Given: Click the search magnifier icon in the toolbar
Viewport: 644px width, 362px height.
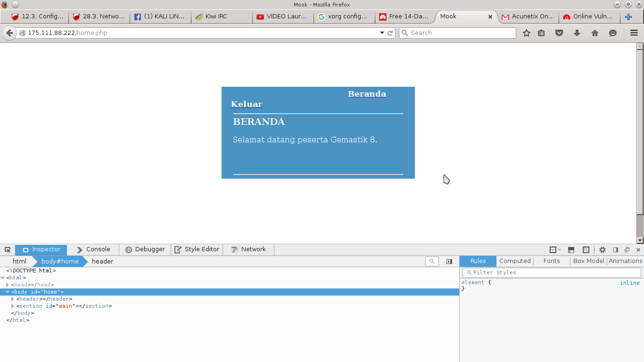Looking at the screenshot, I should point(405,33).
